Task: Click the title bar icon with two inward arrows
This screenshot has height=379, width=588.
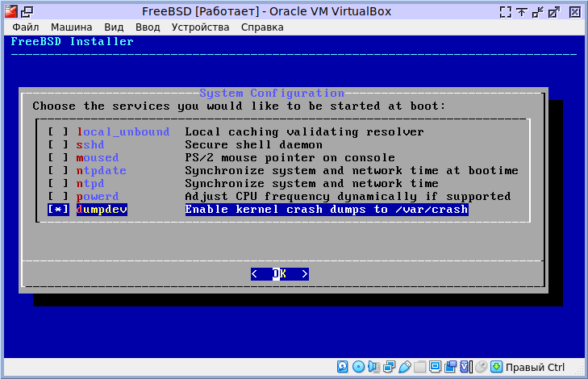Action: pos(538,12)
